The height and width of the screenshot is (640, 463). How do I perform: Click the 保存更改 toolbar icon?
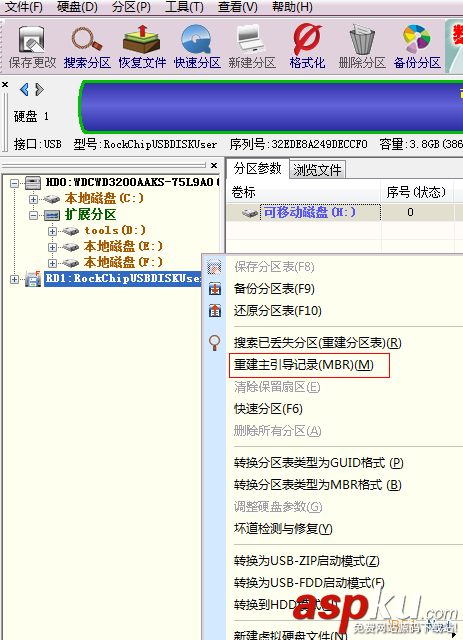click(x=31, y=40)
